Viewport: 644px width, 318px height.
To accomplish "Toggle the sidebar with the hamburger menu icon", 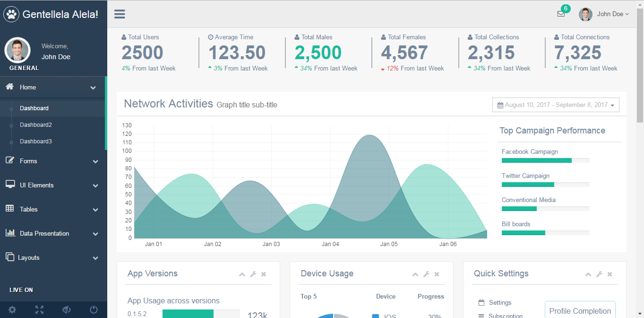I will (x=120, y=14).
